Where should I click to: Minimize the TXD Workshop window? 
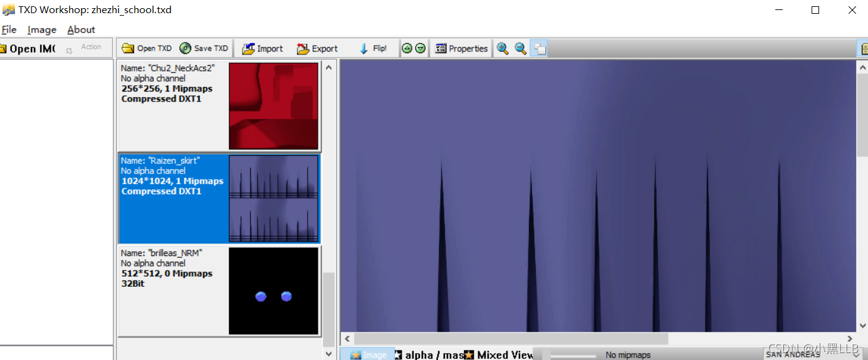(779, 10)
